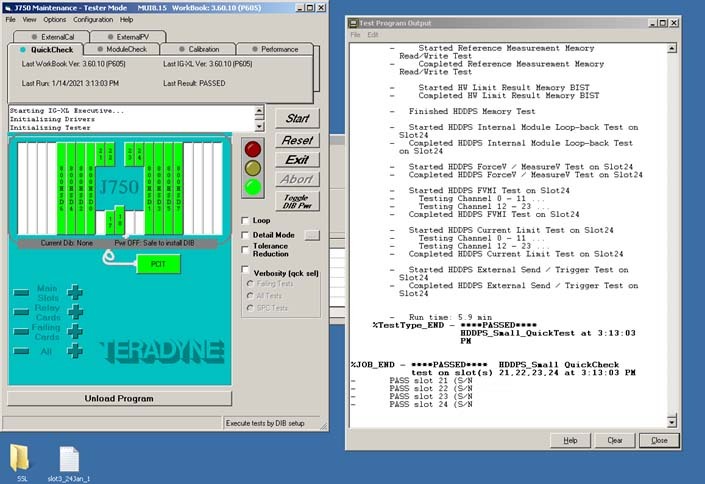Click the plus icon beside All
Screen dimensions: 705x484
[75, 352]
